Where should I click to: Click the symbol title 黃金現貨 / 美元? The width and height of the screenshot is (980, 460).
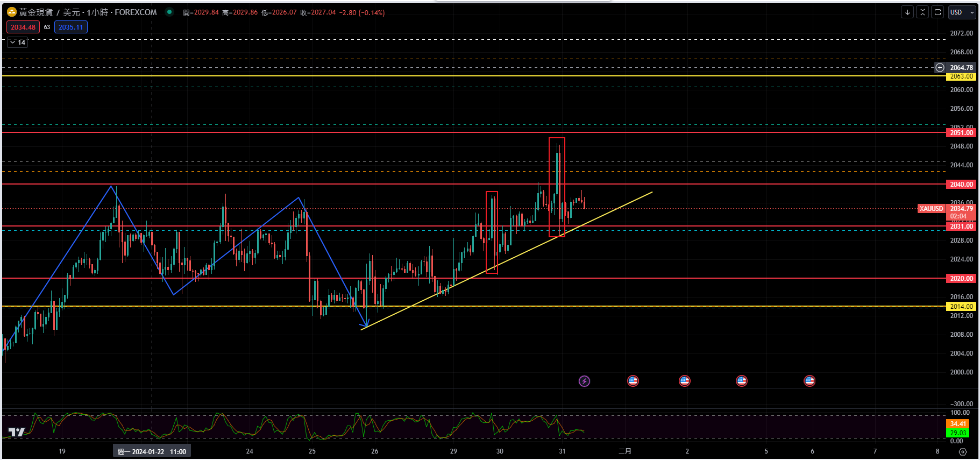point(49,12)
